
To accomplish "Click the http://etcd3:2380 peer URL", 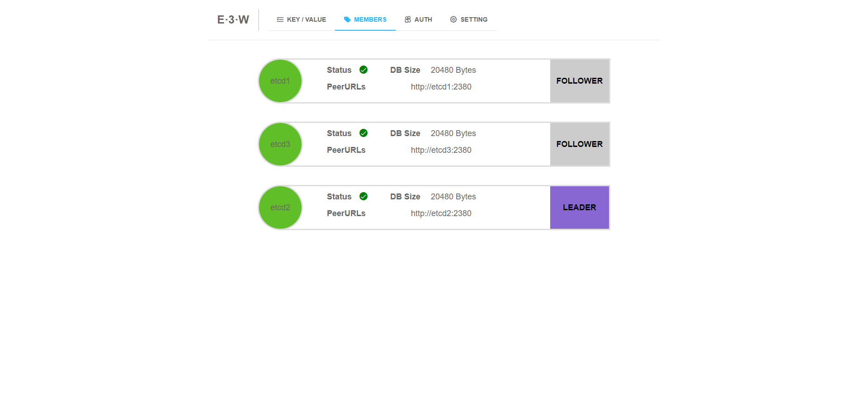I will point(441,150).
